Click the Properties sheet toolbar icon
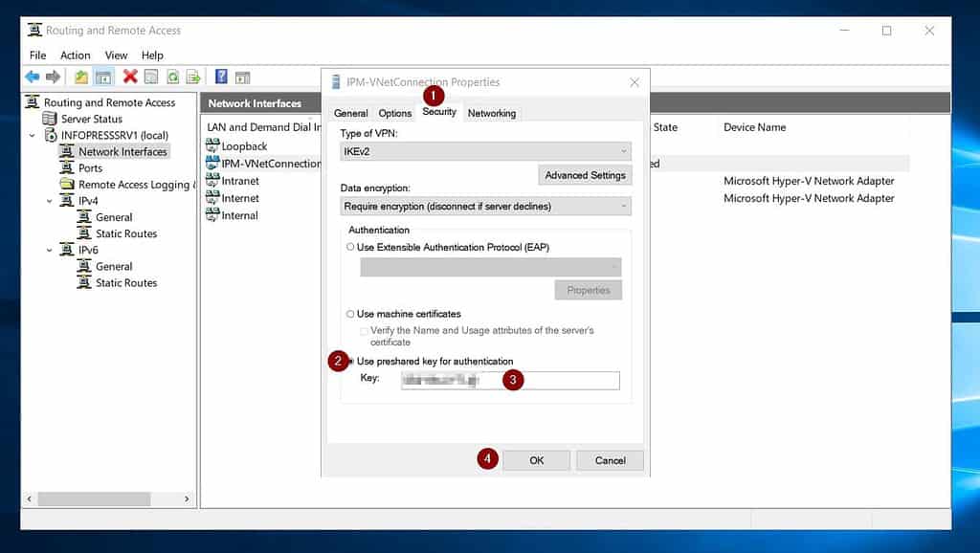 click(x=151, y=77)
